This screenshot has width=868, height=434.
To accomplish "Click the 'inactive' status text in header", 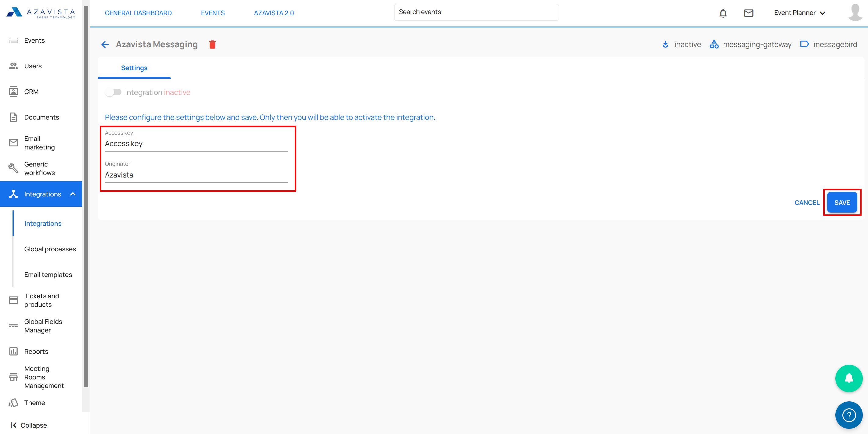I will coord(687,45).
